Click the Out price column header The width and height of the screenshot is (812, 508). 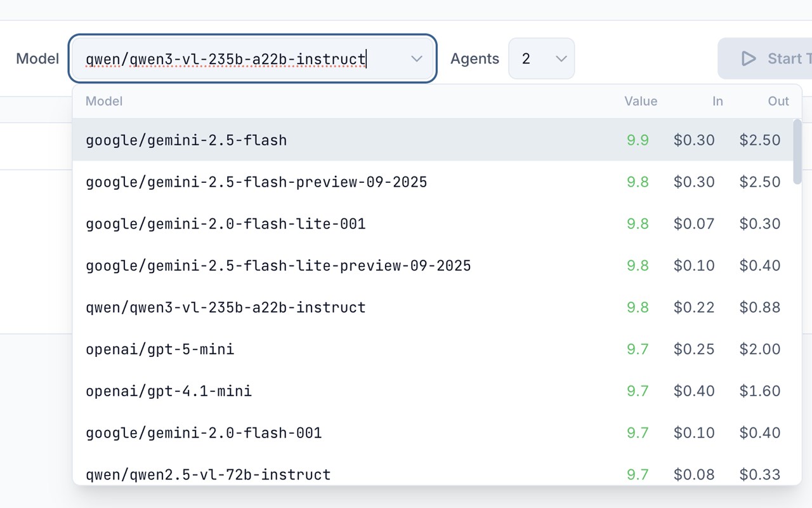[x=778, y=101]
